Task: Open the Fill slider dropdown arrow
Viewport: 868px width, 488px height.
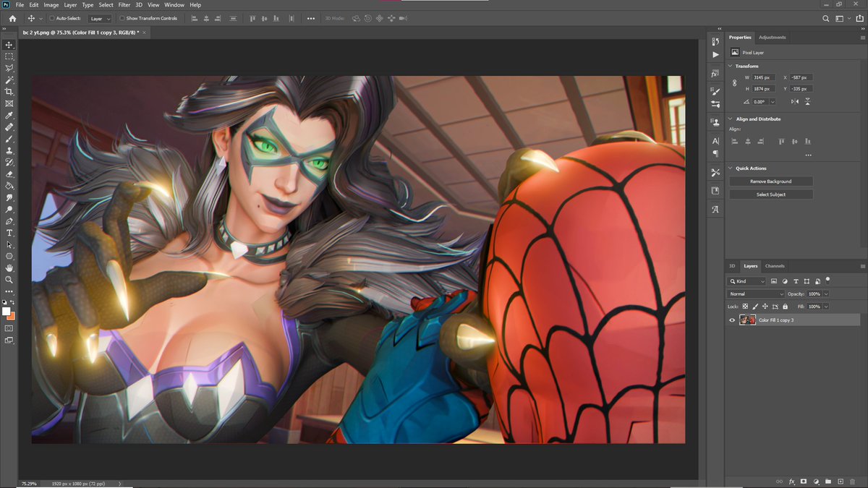Action: pyautogui.click(x=826, y=307)
